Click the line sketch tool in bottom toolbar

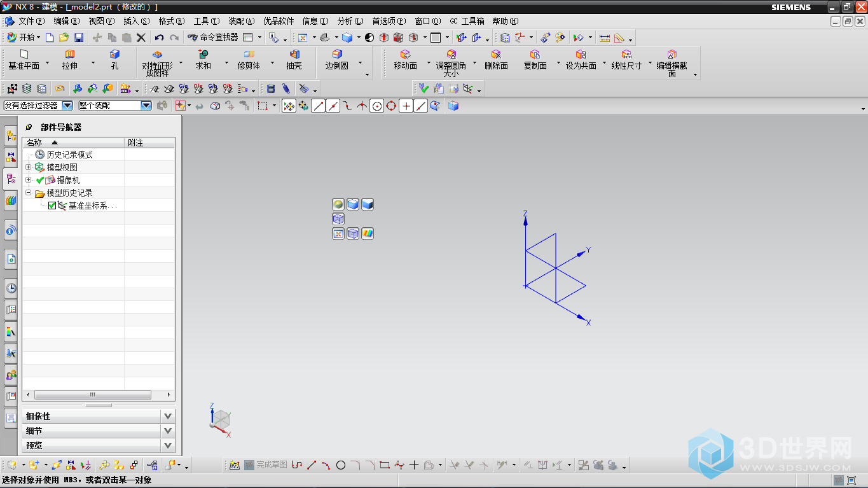tap(312, 465)
